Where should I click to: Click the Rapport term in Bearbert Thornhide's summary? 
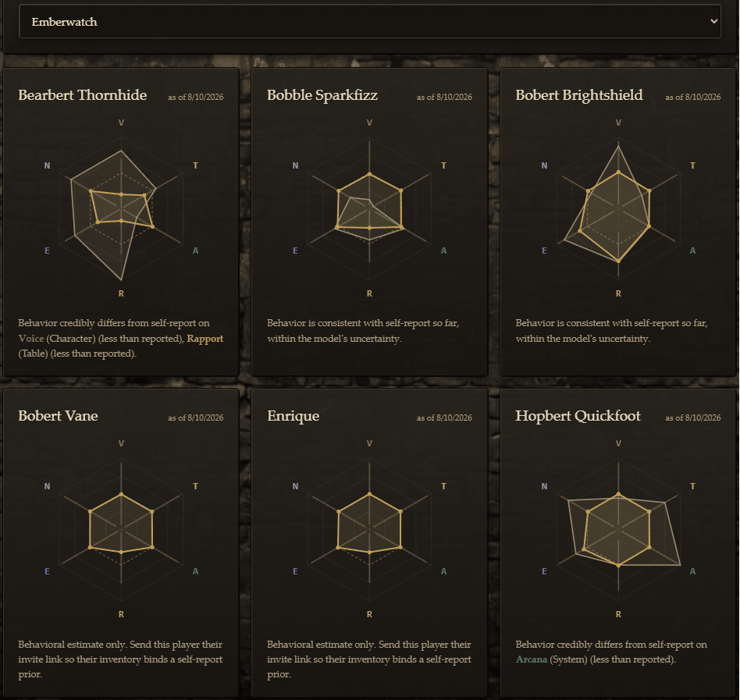click(205, 339)
